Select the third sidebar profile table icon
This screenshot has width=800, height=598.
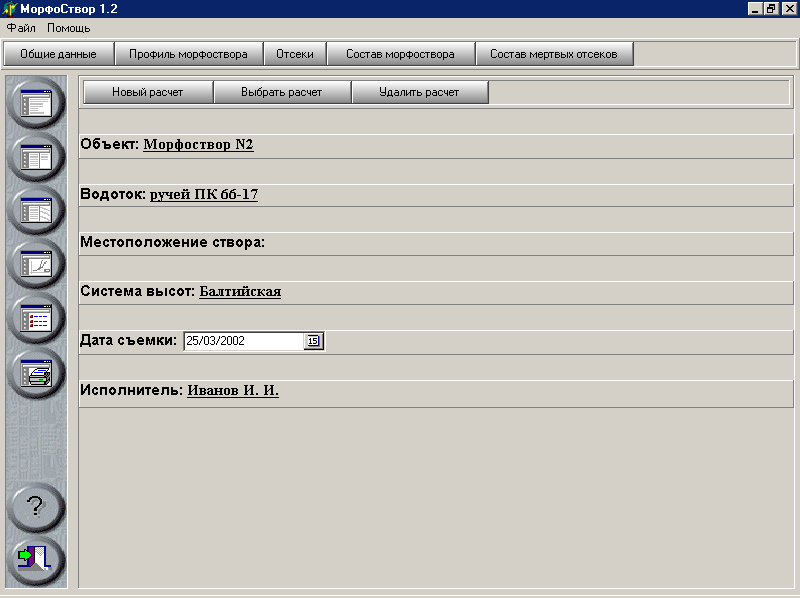coord(36,210)
